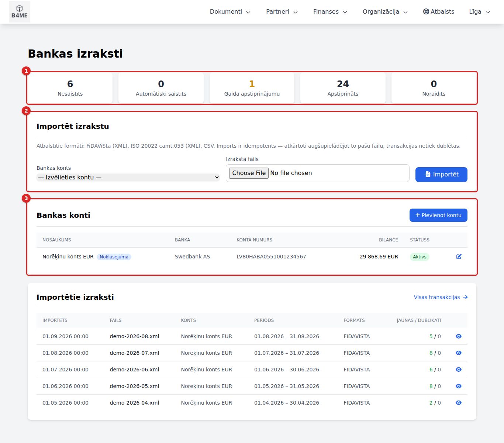Image resolution: width=504 pixels, height=443 pixels.
Task: Click the B4ME logo icon
Action: coord(20,12)
